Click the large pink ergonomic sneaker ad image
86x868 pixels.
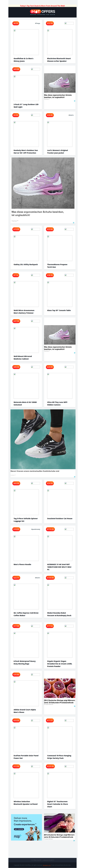tap(43, 183)
